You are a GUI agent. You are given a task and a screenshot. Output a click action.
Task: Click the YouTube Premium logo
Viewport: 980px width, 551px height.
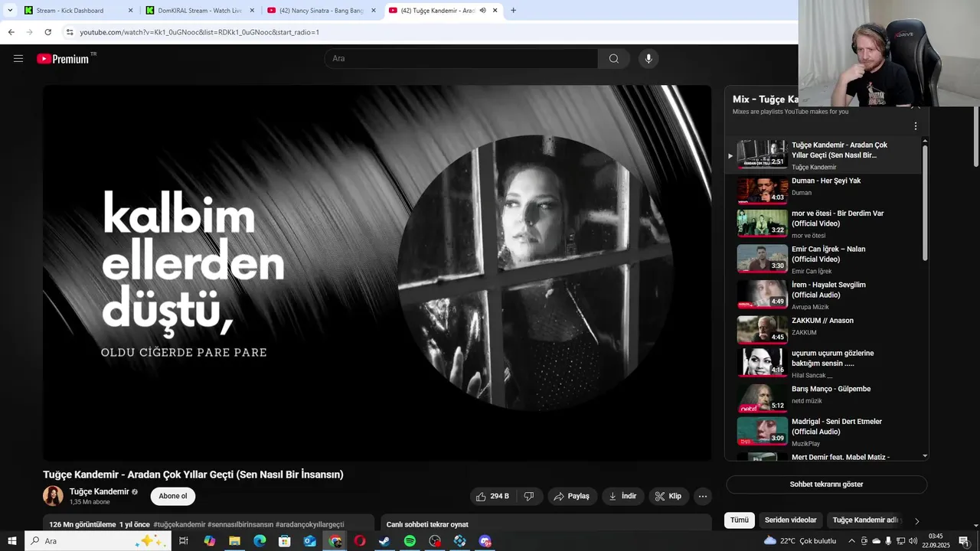[64, 59]
